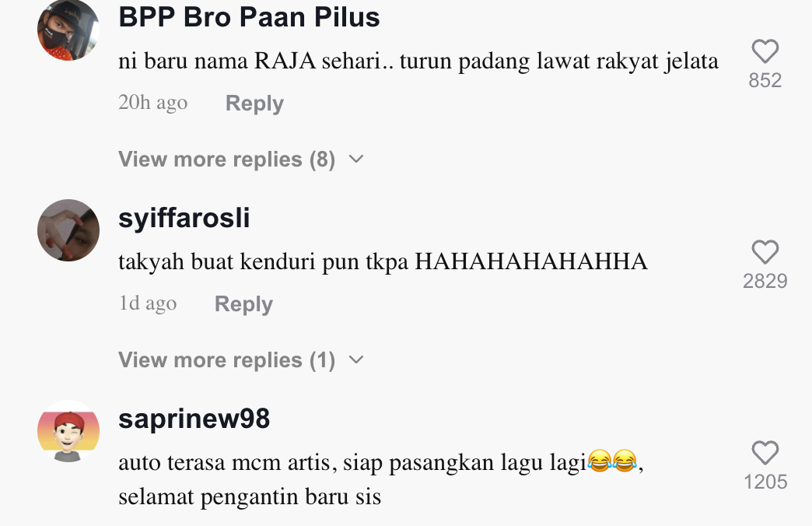The image size is (812, 526).
Task: Click the 20h ago timestamp
Action: pyautogui.click(x=152, y=103)
